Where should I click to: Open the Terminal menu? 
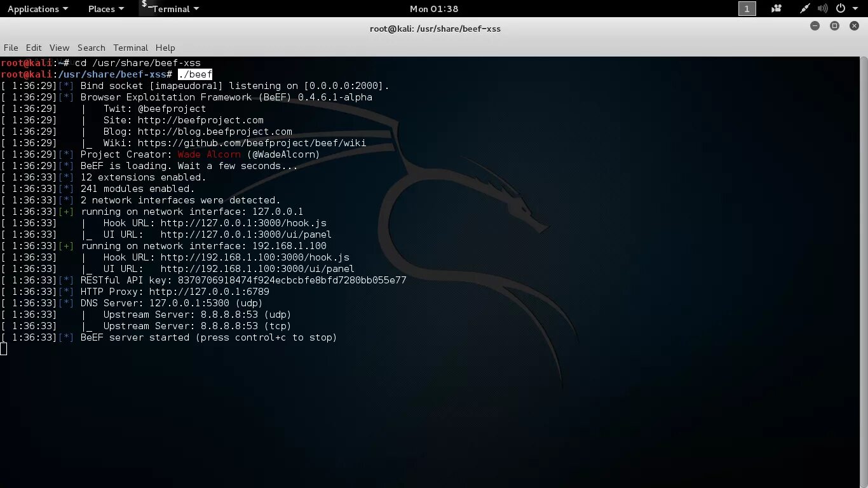pos(130,48)
